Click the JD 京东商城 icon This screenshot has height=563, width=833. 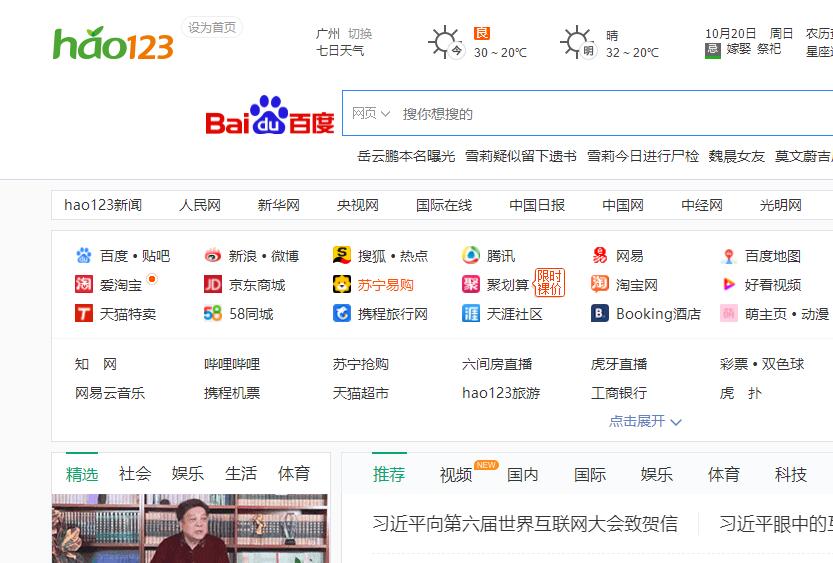click(x=212, y=285)
